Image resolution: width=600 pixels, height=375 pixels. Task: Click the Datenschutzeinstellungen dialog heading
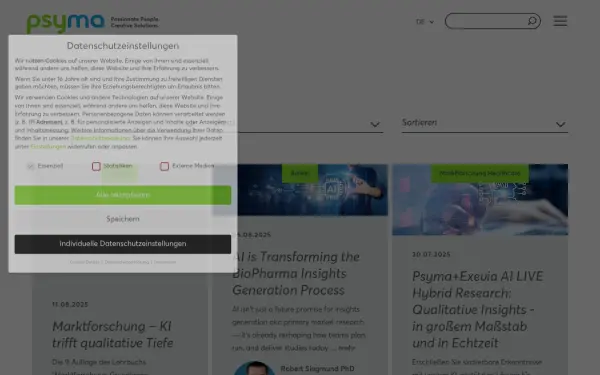pyautogui.click(x=123, y=46)
